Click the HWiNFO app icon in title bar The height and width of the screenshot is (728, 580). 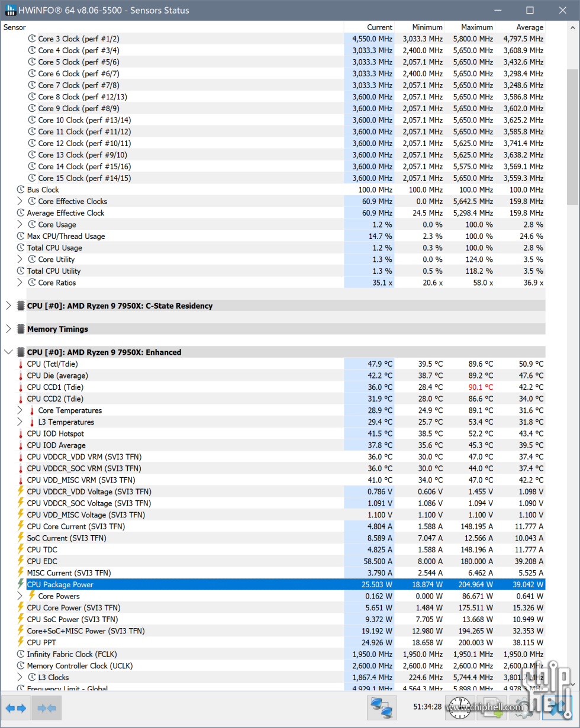(10, 10)
